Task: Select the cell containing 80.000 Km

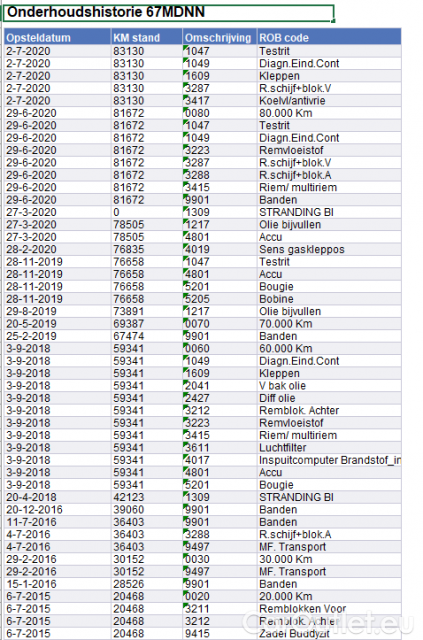Action: click(x=329, y=113)
